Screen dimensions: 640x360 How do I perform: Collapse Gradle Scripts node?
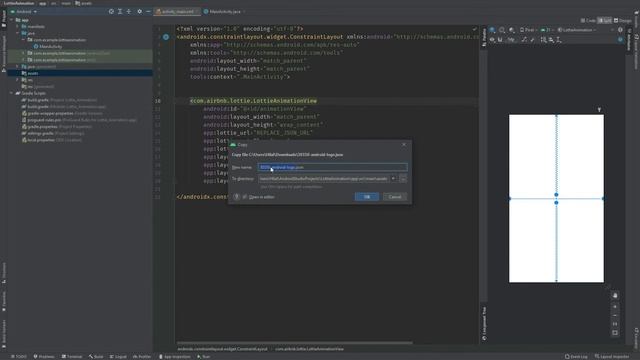click(11, 93)
